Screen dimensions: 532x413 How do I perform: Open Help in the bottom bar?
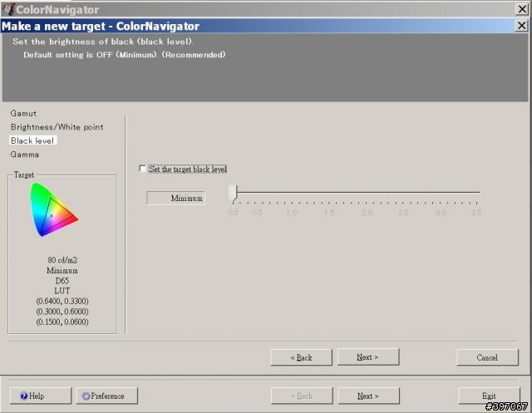(41, 396)
